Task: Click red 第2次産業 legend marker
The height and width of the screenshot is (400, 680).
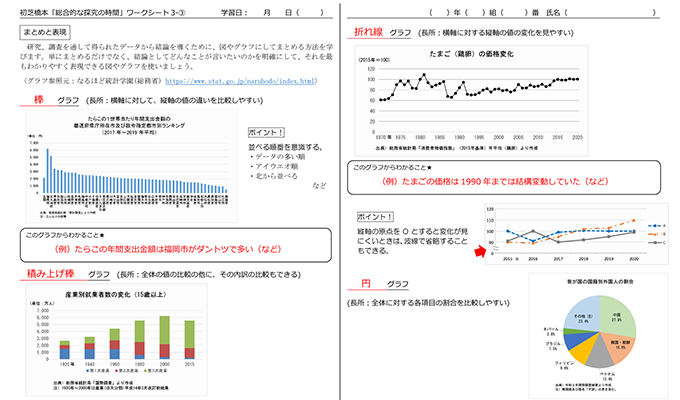Action: pyautogui.click(x=116, y=371)
